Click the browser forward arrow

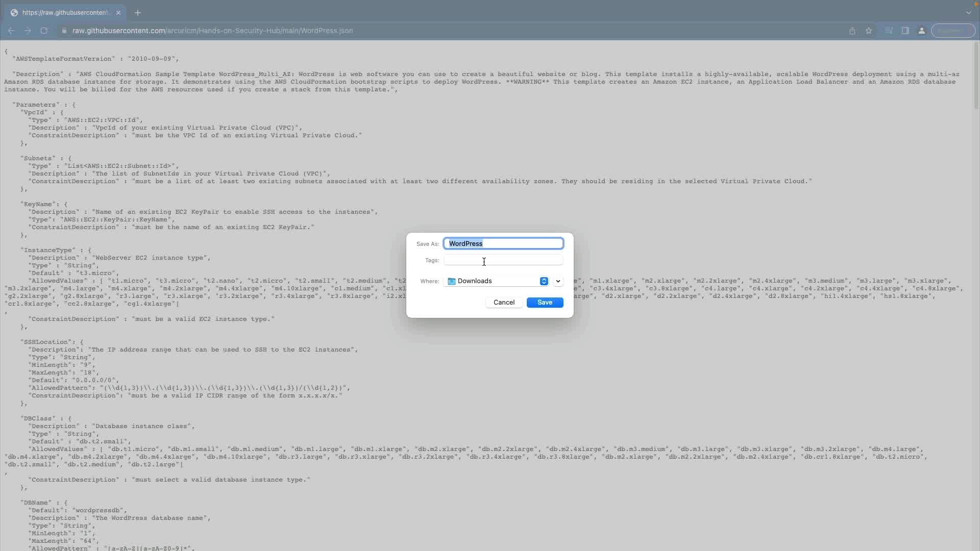28,31
